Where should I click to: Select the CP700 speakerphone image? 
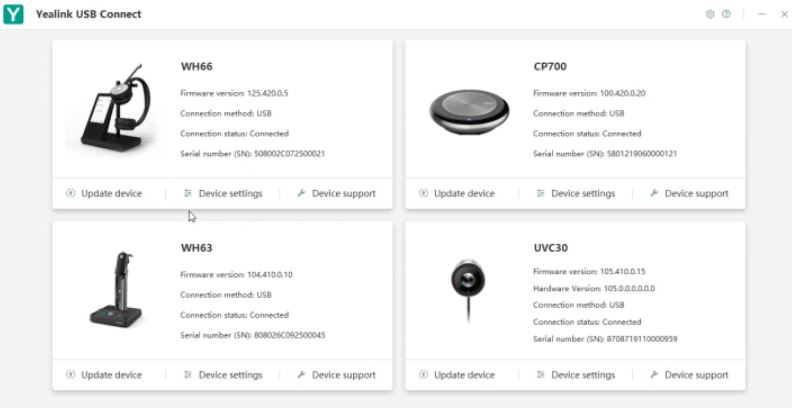[469, 112]
